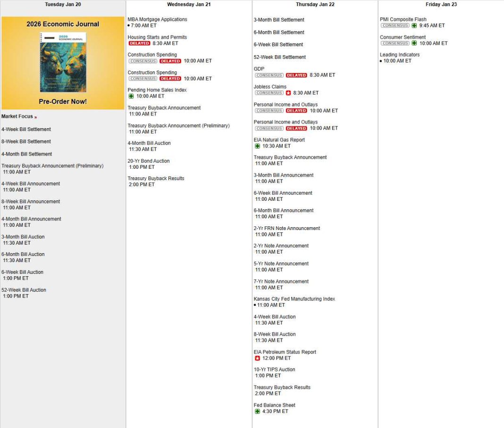Click green icon beside Pending Home Sales Index

click(x=131, y=96)
